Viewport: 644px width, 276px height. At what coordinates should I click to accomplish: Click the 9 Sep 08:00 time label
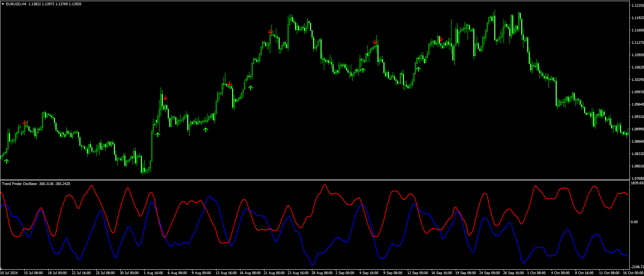[393, 273]
